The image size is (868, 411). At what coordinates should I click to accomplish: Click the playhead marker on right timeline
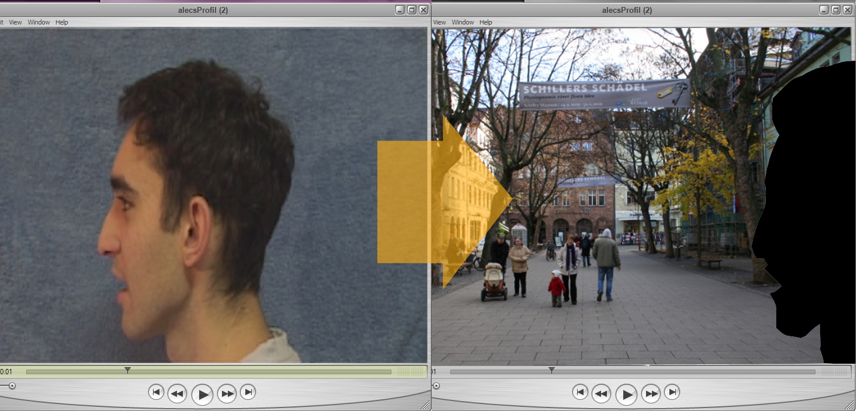click(x=551, y=370)
